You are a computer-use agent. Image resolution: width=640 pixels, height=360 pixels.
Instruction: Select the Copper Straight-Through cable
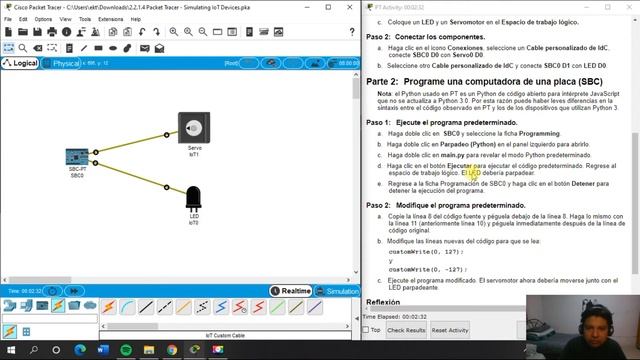coord(146,307)
